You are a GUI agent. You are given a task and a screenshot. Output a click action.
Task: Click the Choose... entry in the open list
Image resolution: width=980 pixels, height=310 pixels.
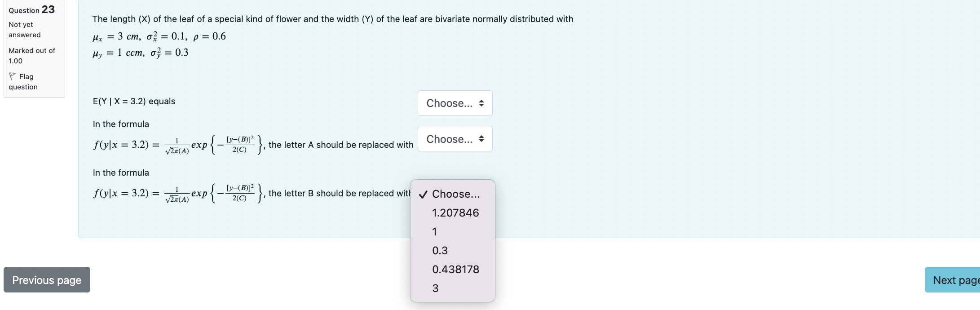coord(455,194)
